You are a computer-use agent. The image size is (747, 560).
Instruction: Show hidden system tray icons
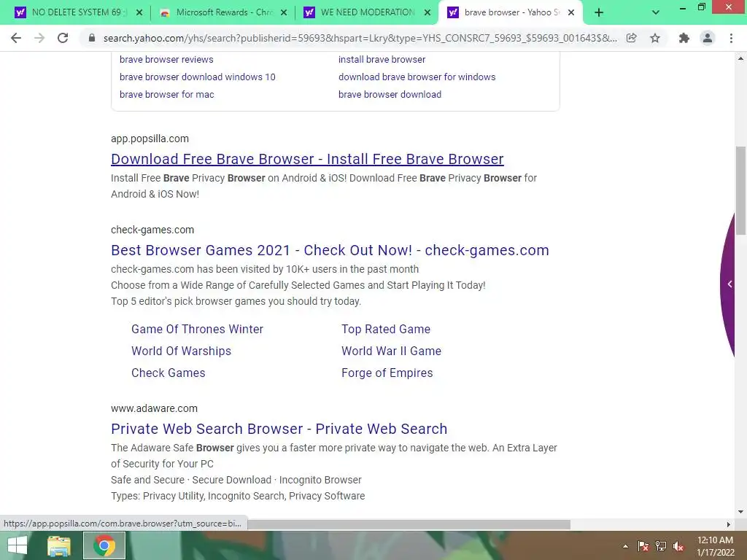[625, 546]
